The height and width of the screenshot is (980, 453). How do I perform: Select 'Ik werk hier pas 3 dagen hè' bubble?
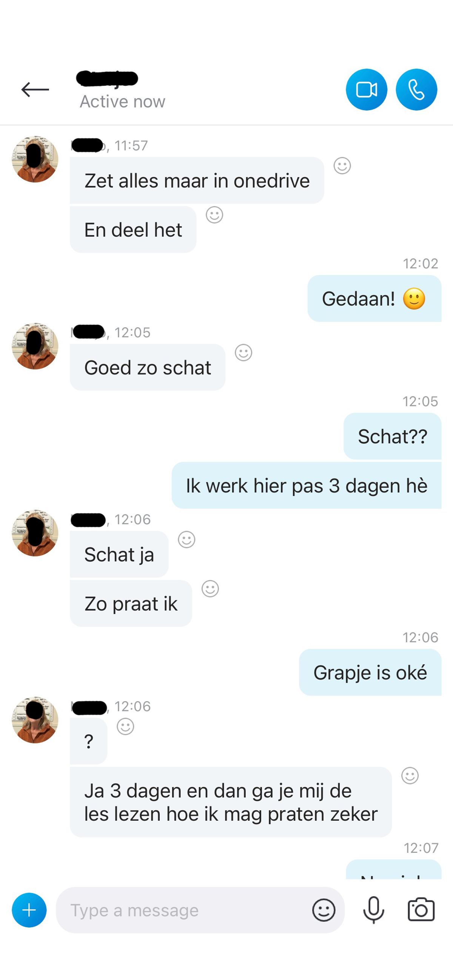point(307,485)
